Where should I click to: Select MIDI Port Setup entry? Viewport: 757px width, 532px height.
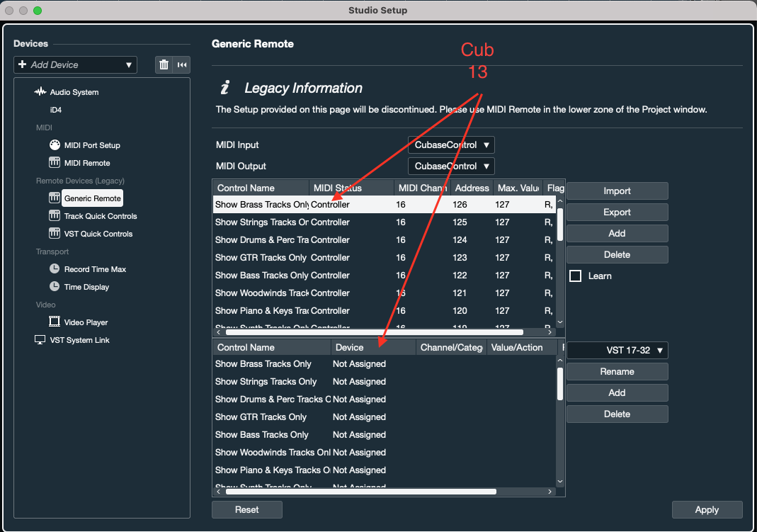tap(92, 145)
